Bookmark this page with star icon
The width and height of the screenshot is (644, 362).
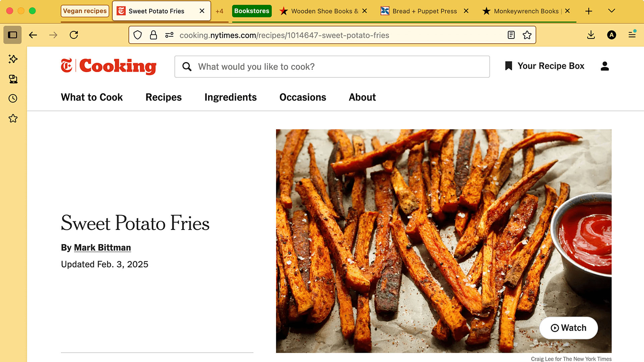click(x=527, y=35)
